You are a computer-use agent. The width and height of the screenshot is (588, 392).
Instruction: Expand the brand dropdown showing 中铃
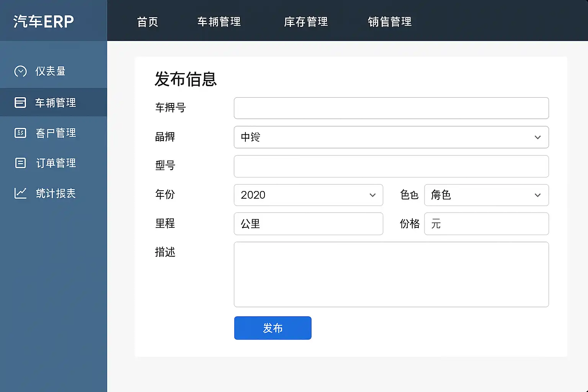[x=391, y=137]
